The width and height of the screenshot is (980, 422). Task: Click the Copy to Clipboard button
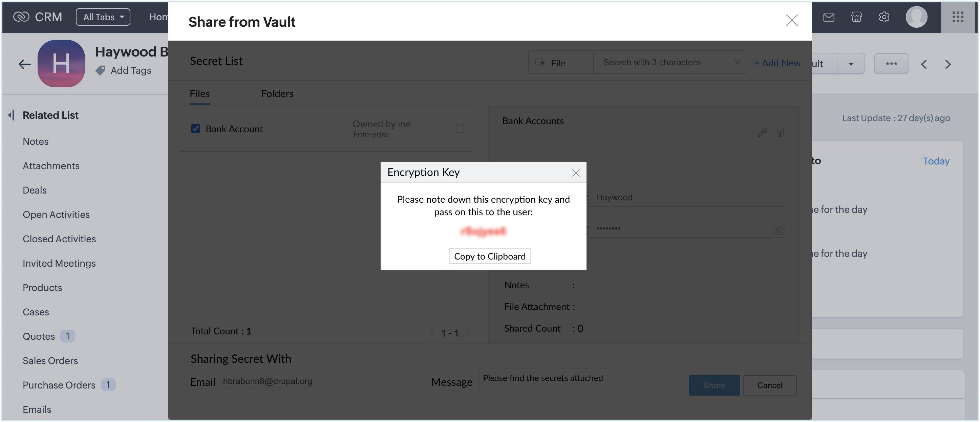click(x=490, y=256)
